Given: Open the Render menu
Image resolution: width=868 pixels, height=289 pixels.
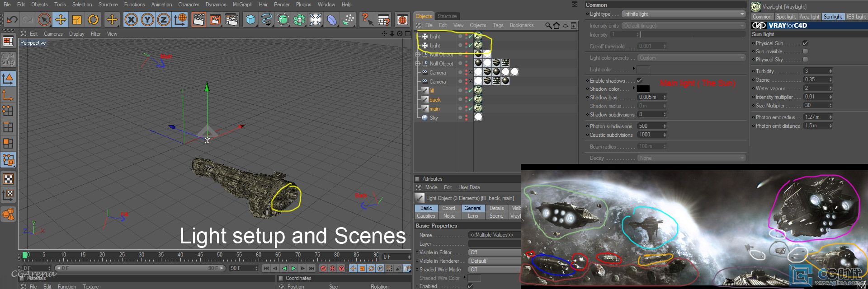Looking at the screenshot, I should (x=282, y=5).
